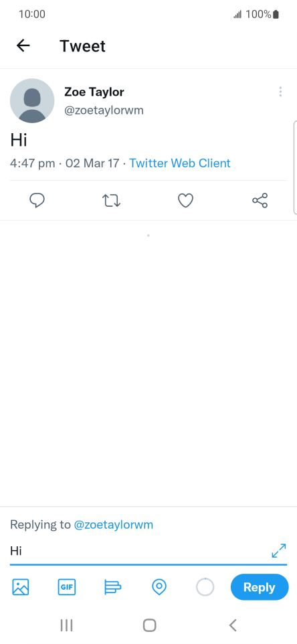Viewport: 297px width, 644px height.
Task: Expand the reply composer to full screen
Action: pos(279,551)
